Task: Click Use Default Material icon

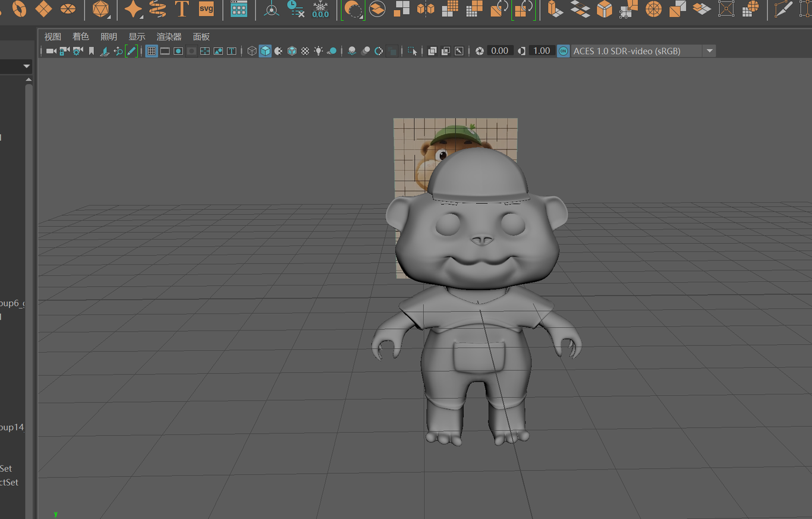Action: tap(278, 51)
